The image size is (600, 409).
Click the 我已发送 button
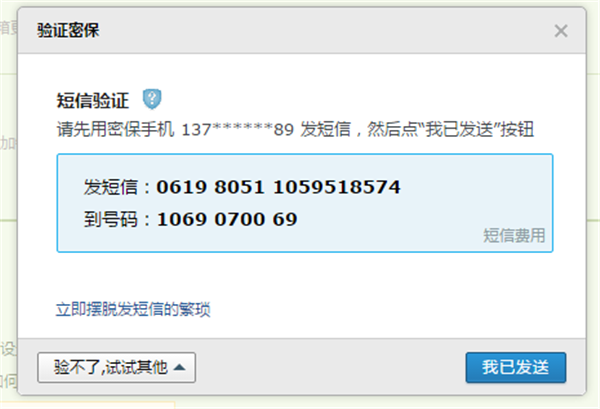[x=516, y=367]
